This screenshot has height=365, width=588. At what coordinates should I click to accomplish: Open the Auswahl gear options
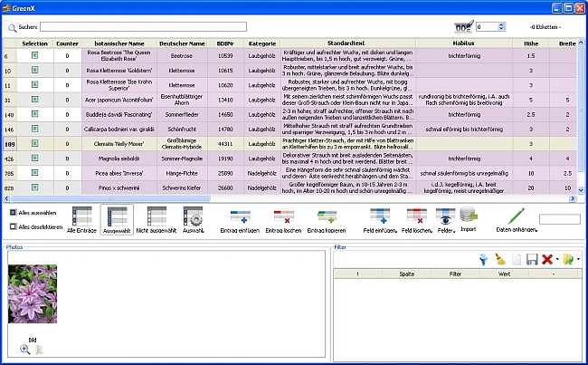193,220
